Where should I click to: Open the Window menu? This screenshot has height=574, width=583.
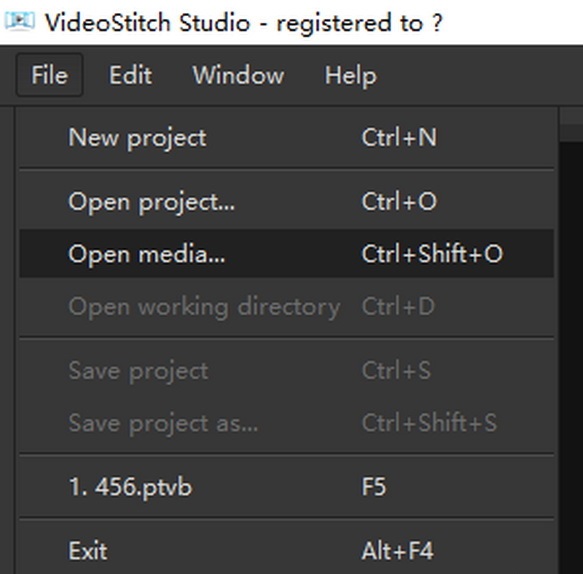click(x=238, y=75)
